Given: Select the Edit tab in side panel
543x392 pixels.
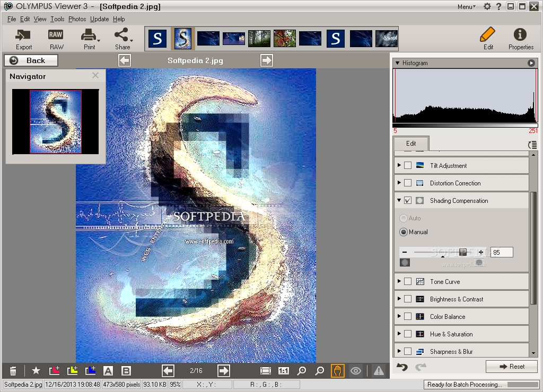Looking at the screenshot, I should tap(411, 143).
